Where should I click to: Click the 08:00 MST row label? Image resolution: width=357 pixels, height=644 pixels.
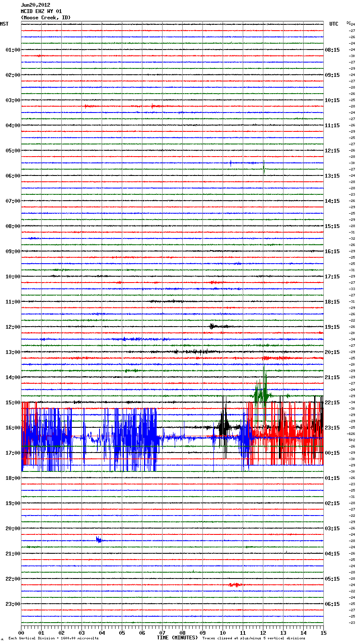coord(13,226)
